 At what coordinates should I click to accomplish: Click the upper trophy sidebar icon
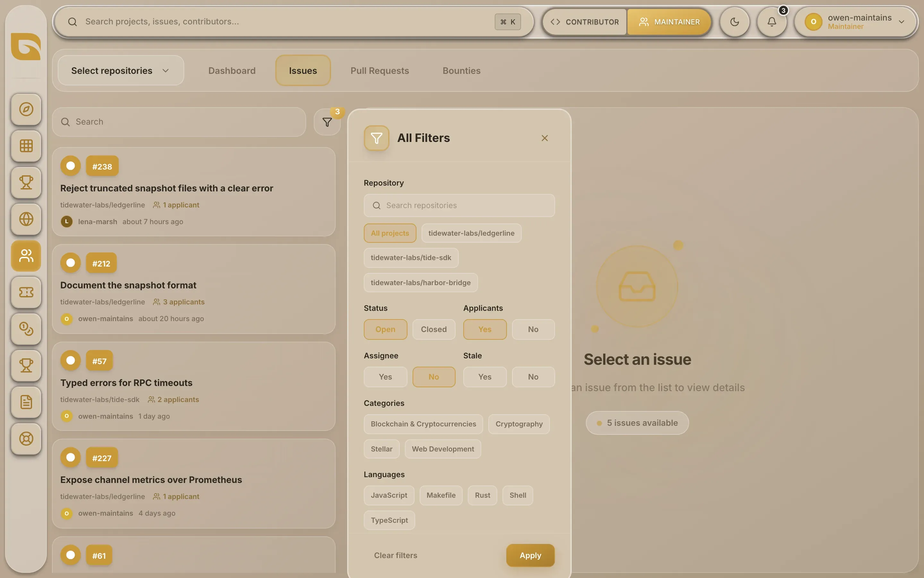click(26, 182)
